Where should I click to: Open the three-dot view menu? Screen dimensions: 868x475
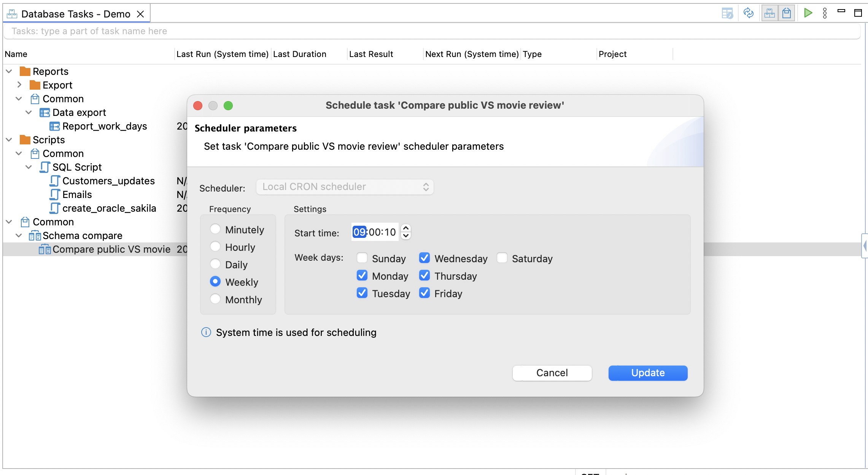coord(825,13)
